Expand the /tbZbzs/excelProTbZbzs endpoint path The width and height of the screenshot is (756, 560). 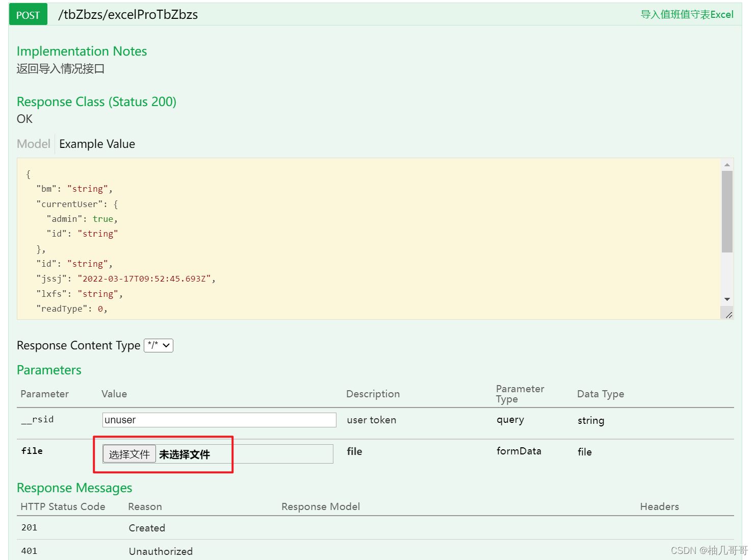pyautogui.click(x=127, y=14)
